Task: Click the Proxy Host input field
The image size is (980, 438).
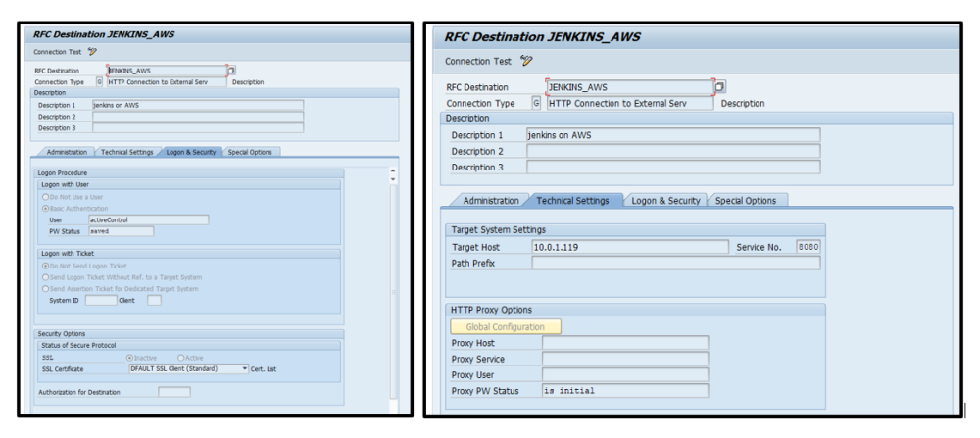Action: pos(625,343)
